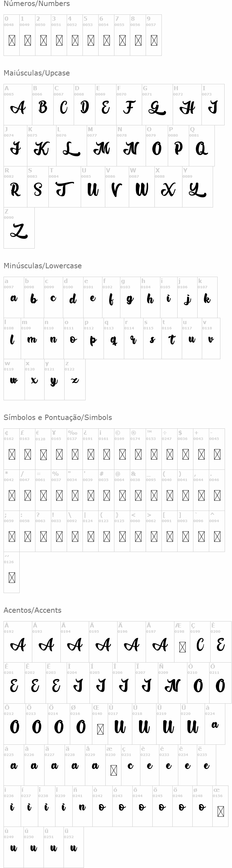232x868 pixels.
Task: Click the lowercase t glyph preview
Action: pos(172,340)
